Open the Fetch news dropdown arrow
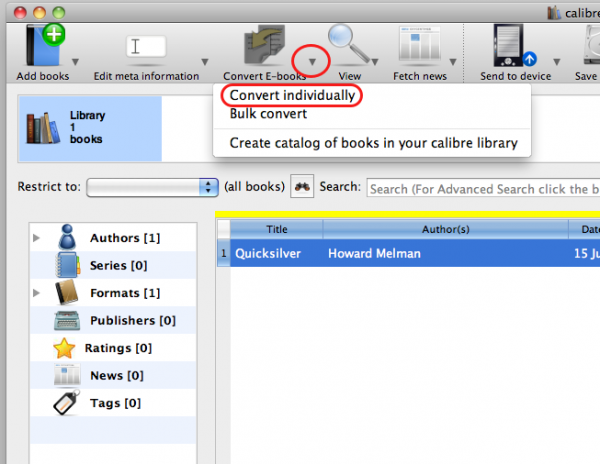This screenshot has height=464, width=600. tap(453, 62)
